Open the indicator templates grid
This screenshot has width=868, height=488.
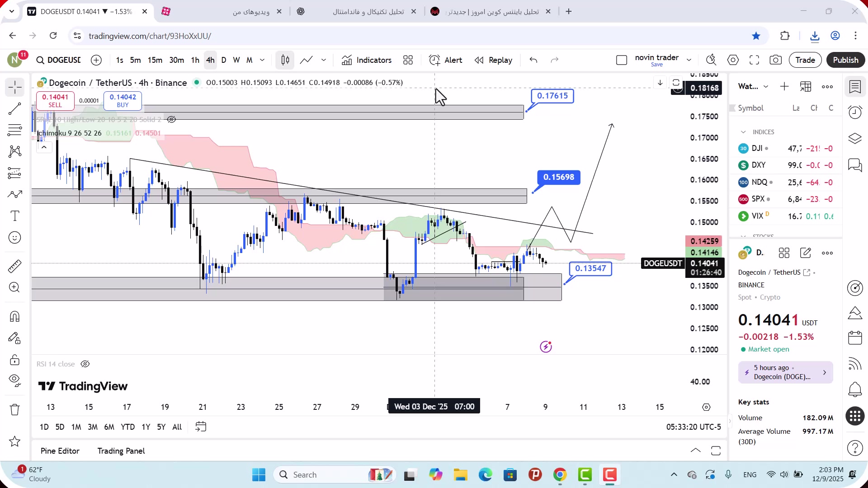(408, 60)
